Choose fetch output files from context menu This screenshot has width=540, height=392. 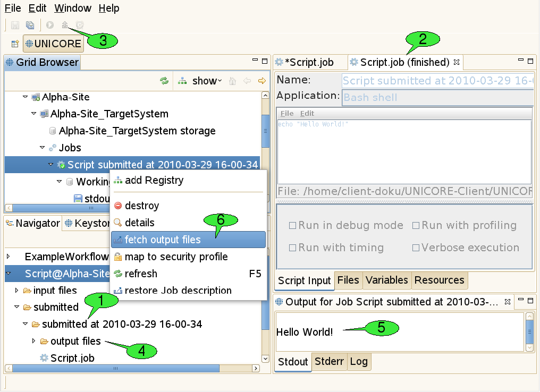click(188, 240)
